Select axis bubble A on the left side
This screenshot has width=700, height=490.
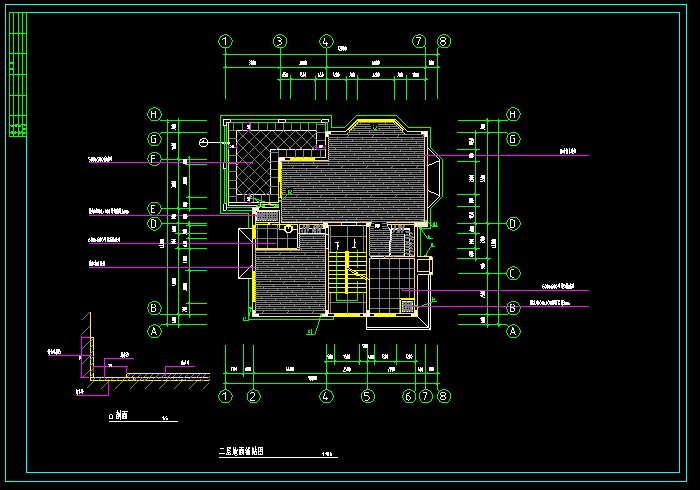click(155, 331)
